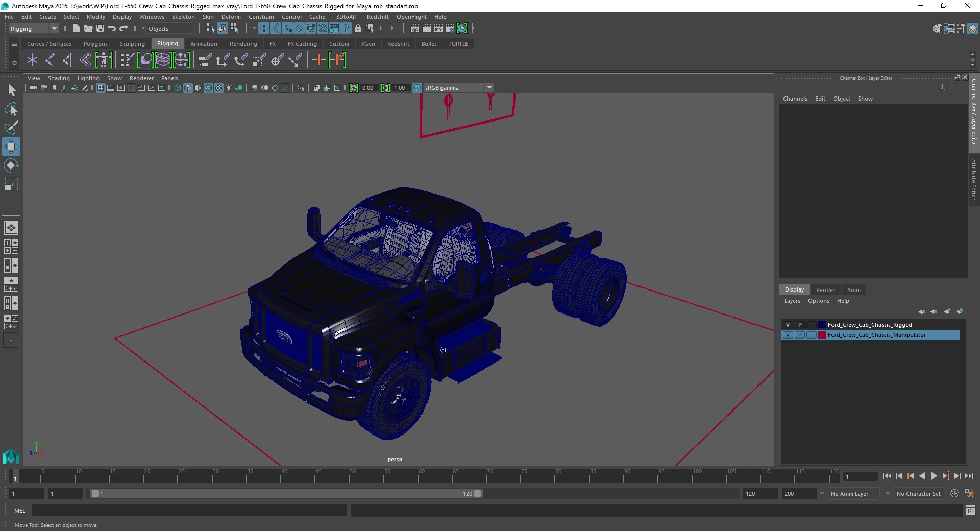
Task: Click the range slider bar handle at 120
Action: (x=477, y=494)
